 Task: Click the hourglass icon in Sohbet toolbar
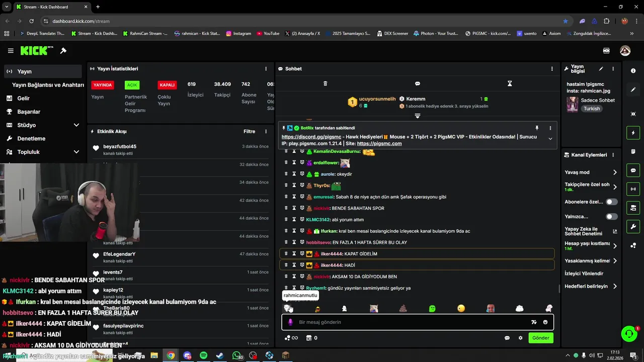coord(510,83)
